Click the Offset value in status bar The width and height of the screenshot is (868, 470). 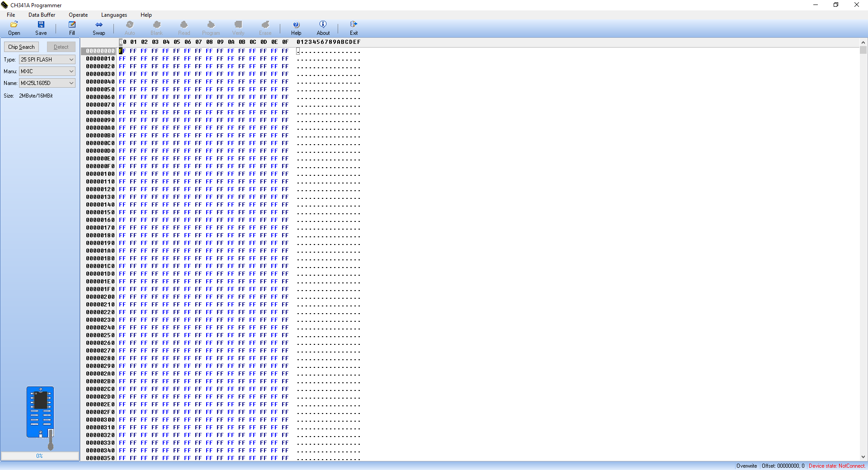783,466
